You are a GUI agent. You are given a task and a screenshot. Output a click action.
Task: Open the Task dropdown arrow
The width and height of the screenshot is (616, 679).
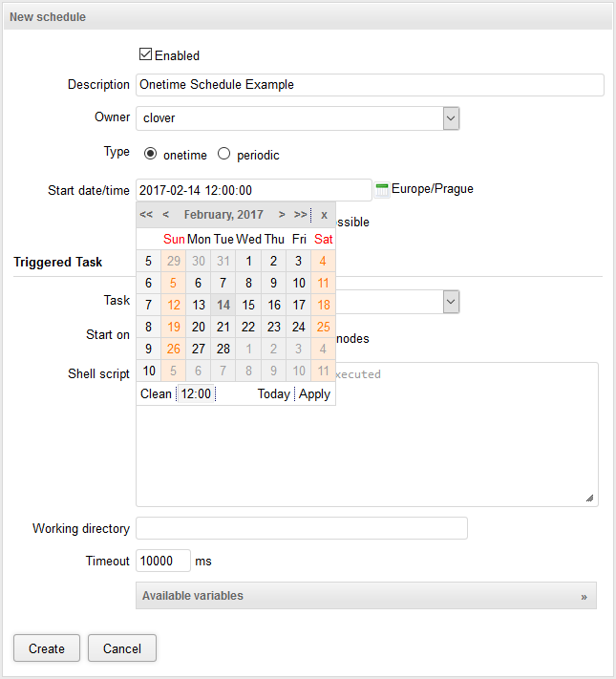point(452,302)
